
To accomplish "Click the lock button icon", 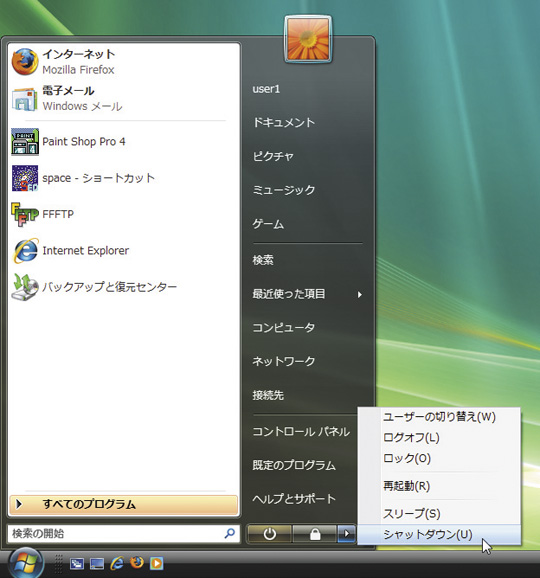I will [315, 533].
